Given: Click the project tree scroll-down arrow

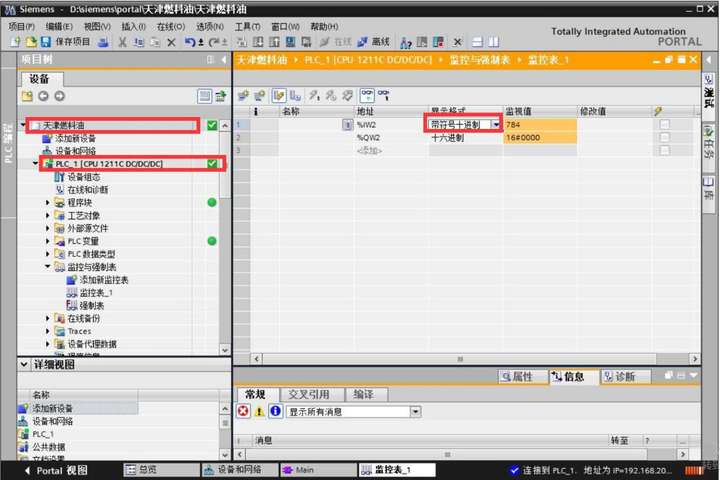Looking at the screenshot, I should coord(225,350).
